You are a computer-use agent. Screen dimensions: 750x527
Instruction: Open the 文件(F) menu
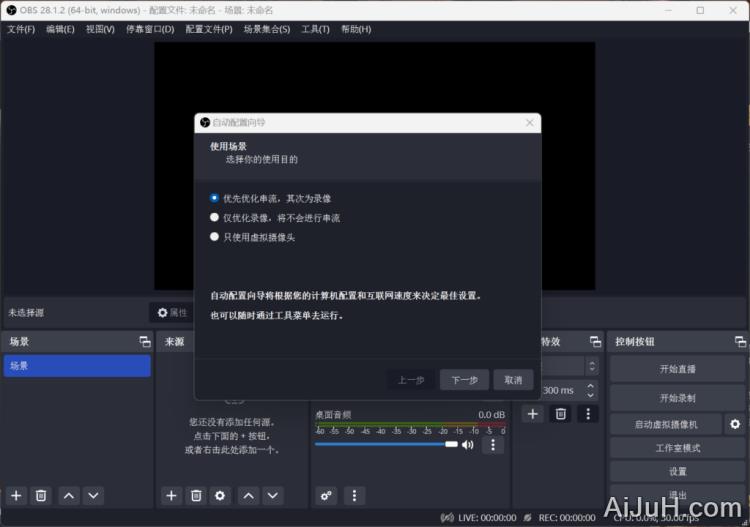click(21, 29)
